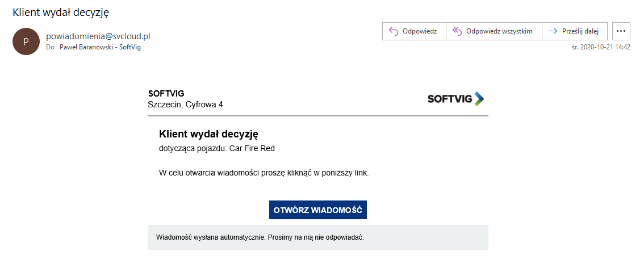644x280 pixels.
Task: Click the bold SOFTVIG company name text
Action: (166, 94)
